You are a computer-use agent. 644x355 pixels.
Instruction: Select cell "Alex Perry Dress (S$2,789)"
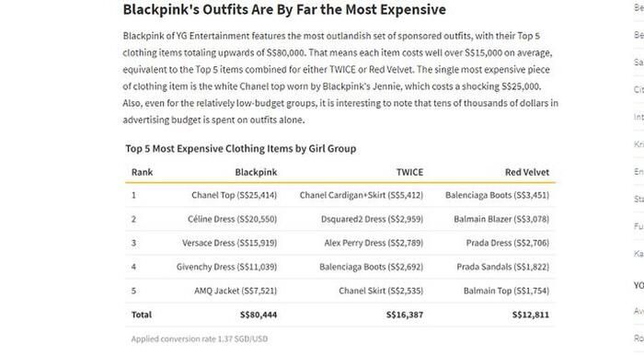click(x=374, y=243)
